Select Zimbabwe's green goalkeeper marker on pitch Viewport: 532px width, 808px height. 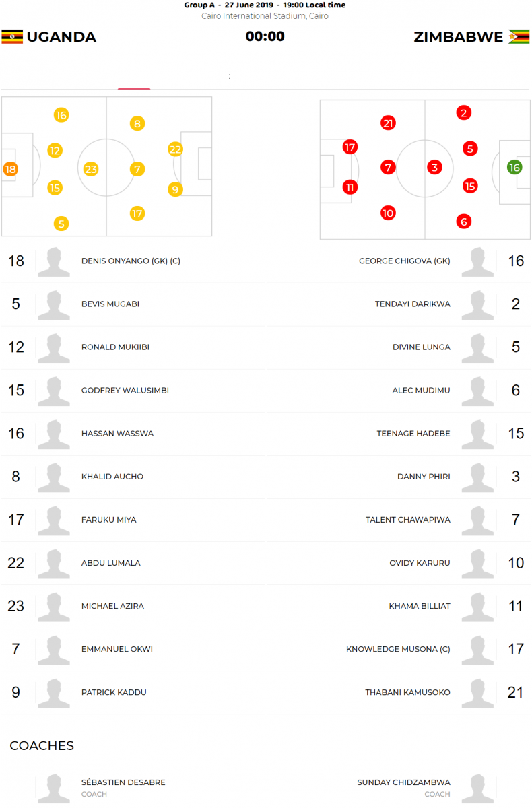tap(514, 168)
